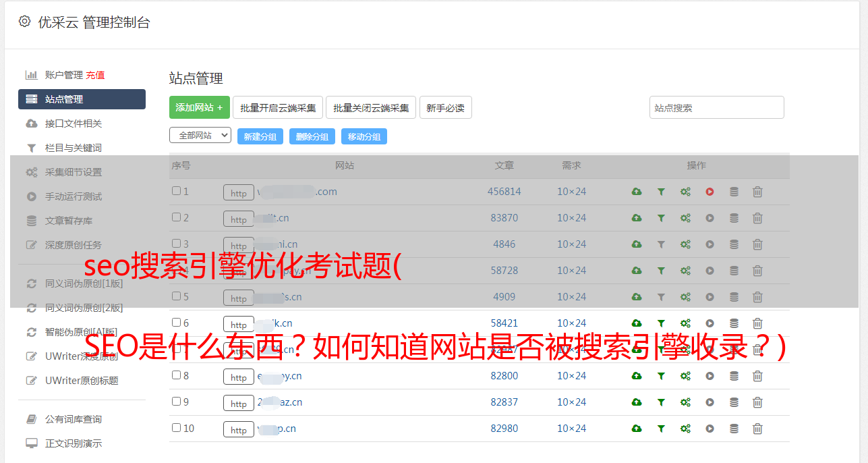The height and width of the screenshot is (463, 868).
Task: Click the database icon in row 8
Action: point(734,376)
